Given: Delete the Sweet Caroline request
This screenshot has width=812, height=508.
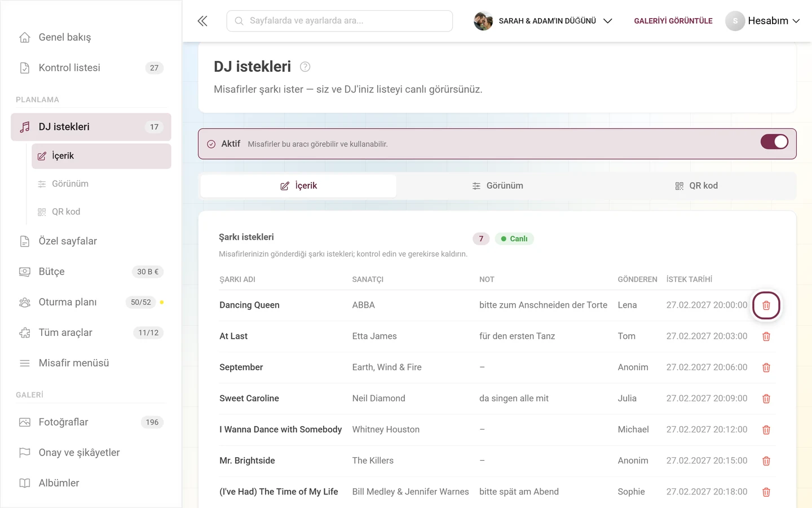Looking at the screenshot, I should click(766, 398).
